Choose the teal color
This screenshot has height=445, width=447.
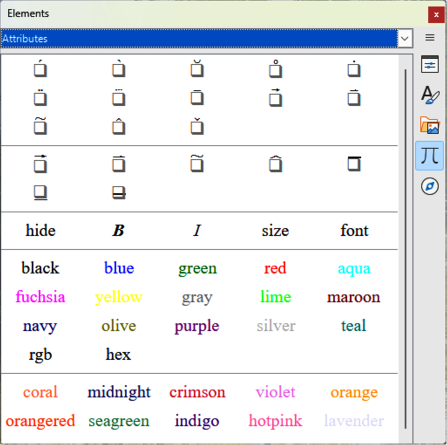[x=354, y=326]
